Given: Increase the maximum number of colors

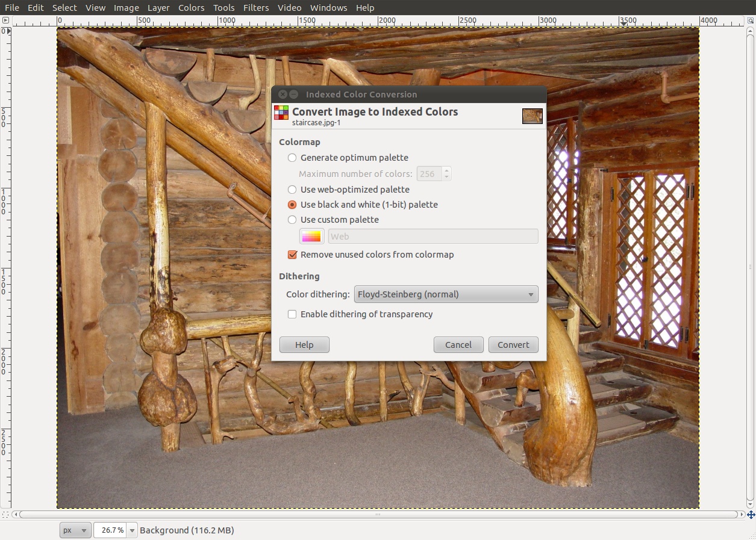Looking at the screenshot, I should click(x=446, y=170).
